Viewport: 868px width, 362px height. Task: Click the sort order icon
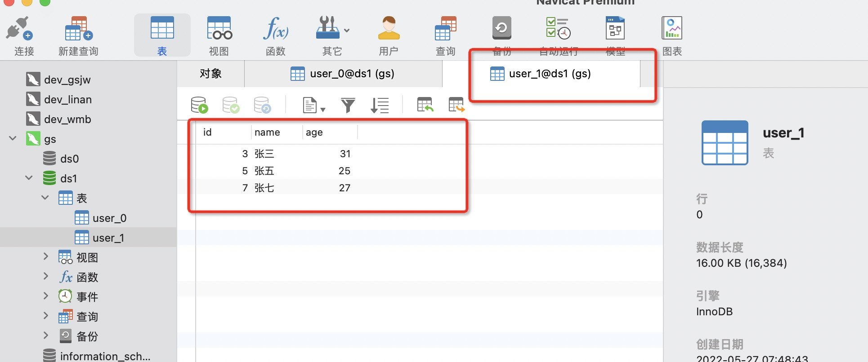click(380, 105)
